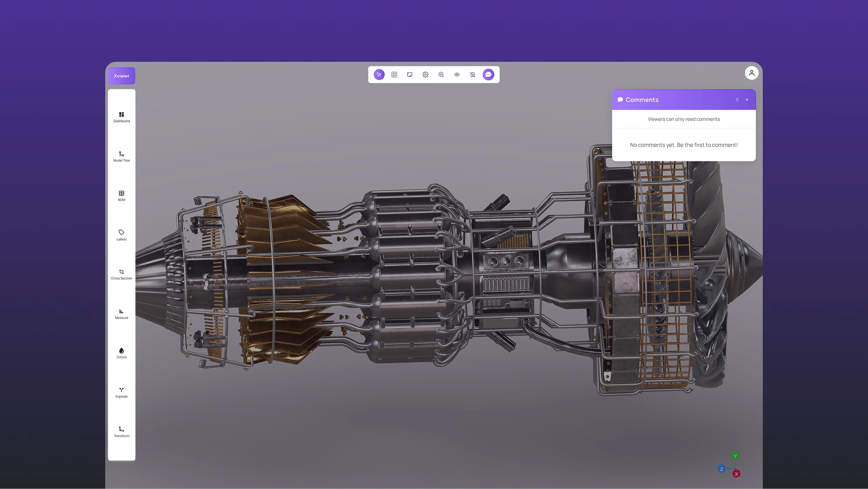Open the BOM table panel
Image resolution: width=868 pixels, height=489 pixels.
click(x=121, y=196)
